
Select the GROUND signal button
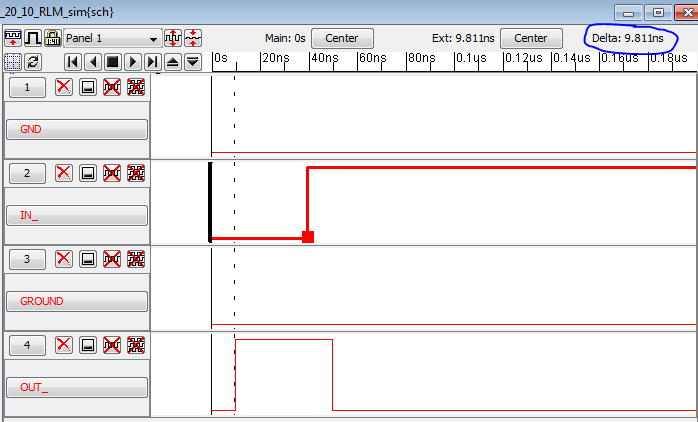coord(77,301)
